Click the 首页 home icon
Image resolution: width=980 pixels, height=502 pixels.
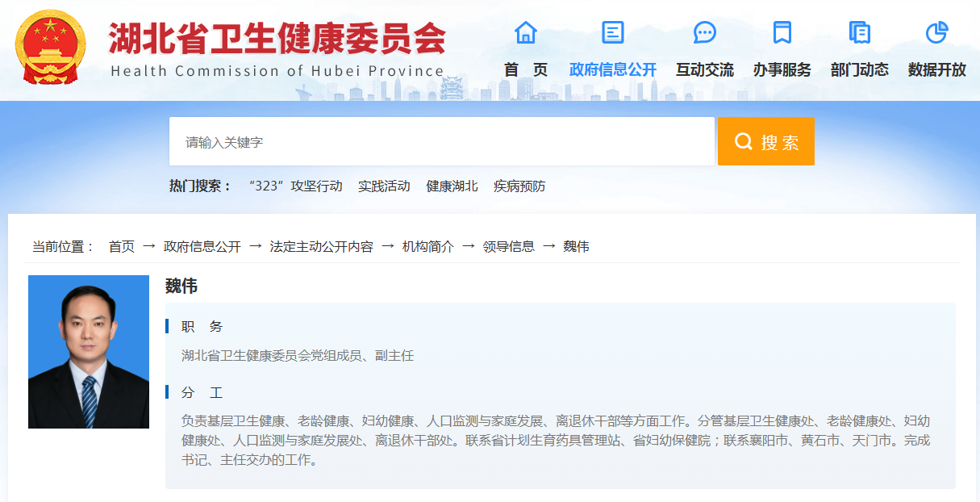526,33
